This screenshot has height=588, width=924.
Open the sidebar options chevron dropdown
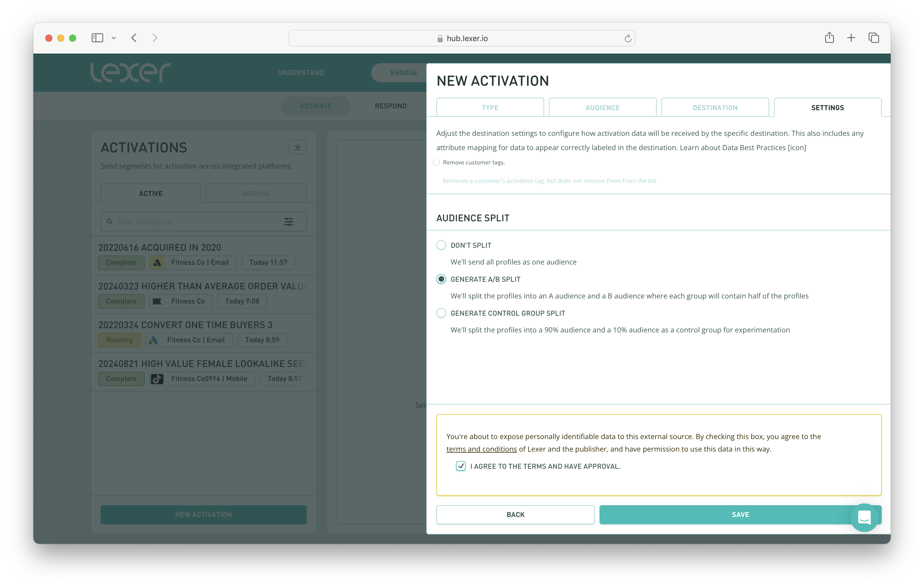pyautogui.click(x=114, y=38)
